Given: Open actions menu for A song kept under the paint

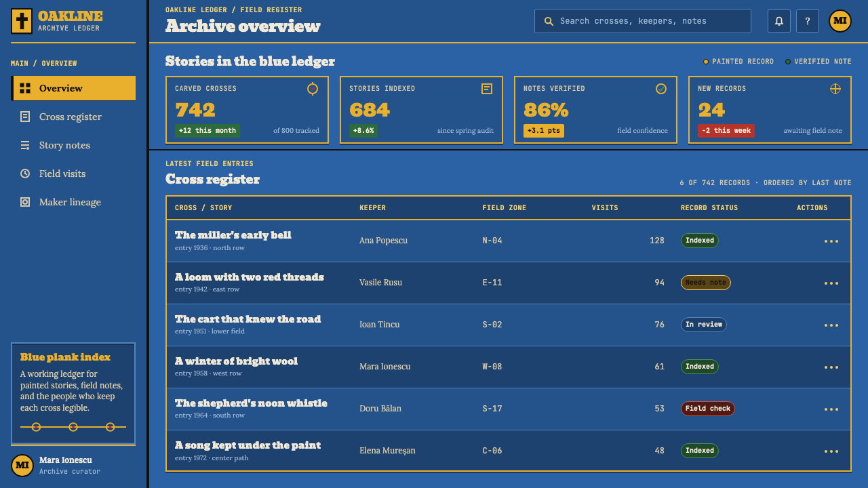Looking at the screenshot, I should click(x=831, y=451).
